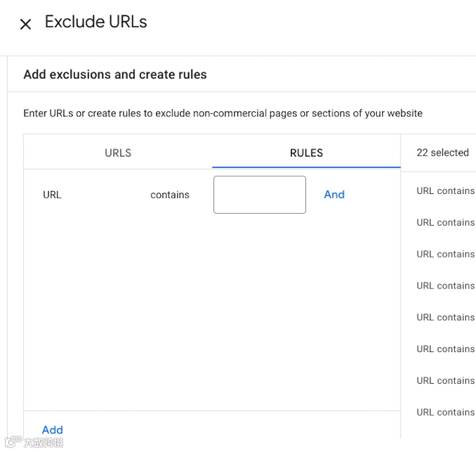Click the "Exclude URLs" page title

click(96, 22)
